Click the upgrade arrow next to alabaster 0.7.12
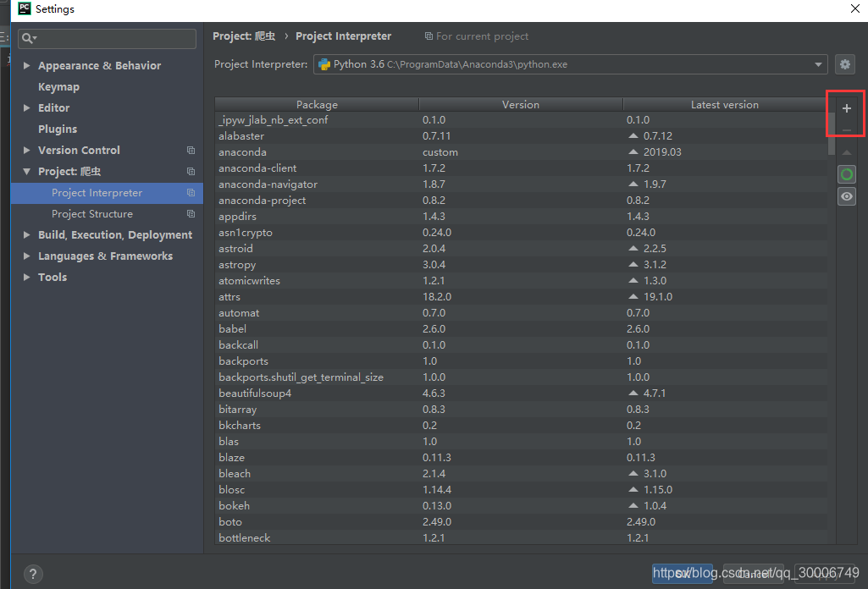 [633, 135]
